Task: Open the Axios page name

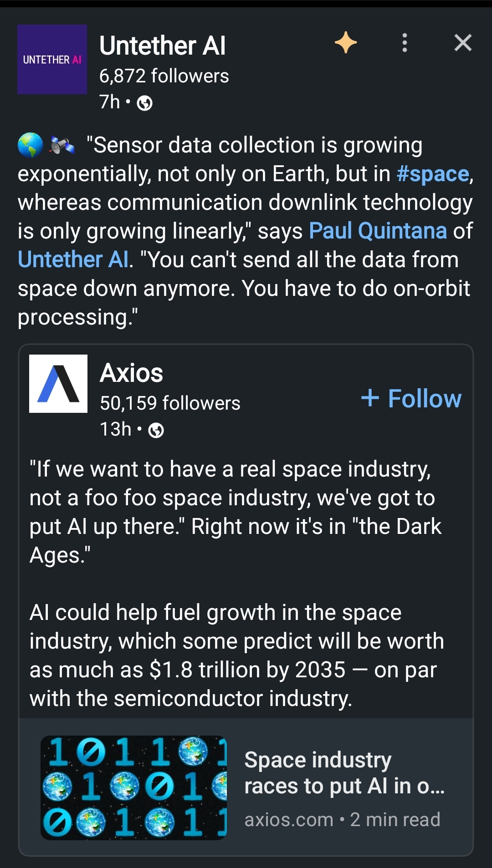Action: click(131, 373)
